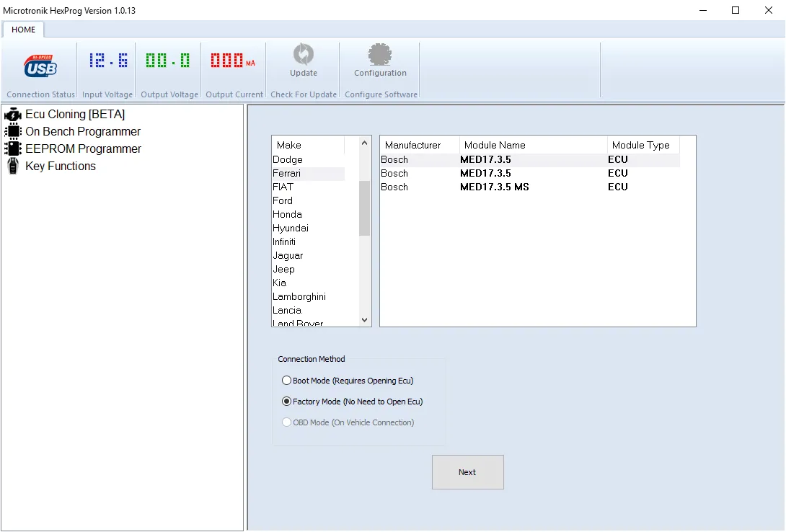Viewport: 786px width, 532px height.
Task: Click the Update refresh icon
Action: [304, 54]
